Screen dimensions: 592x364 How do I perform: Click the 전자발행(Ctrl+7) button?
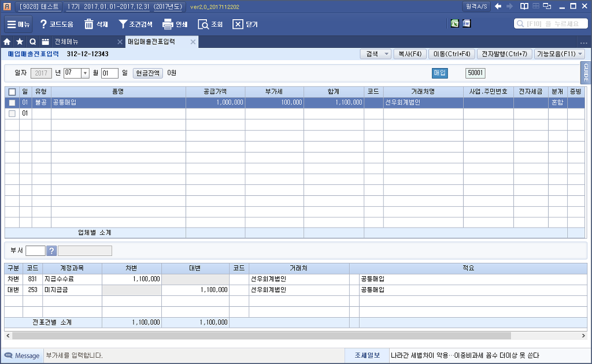point(504,54)
